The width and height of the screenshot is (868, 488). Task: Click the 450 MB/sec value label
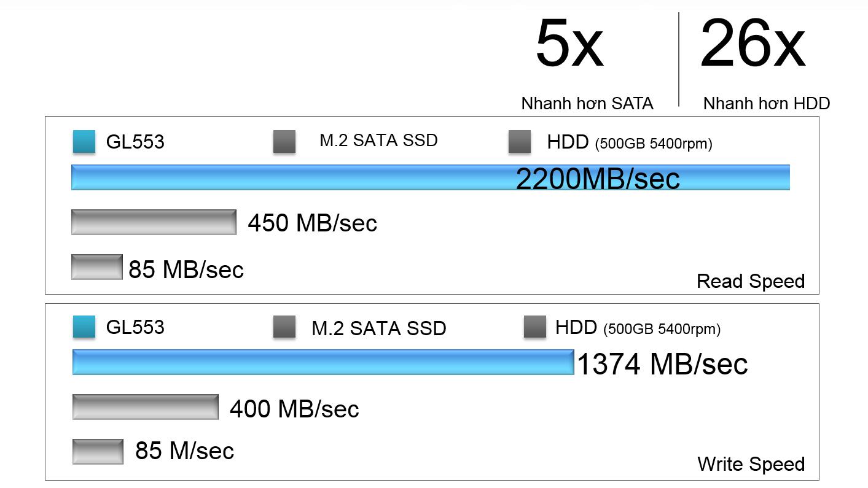pos(312,223)
